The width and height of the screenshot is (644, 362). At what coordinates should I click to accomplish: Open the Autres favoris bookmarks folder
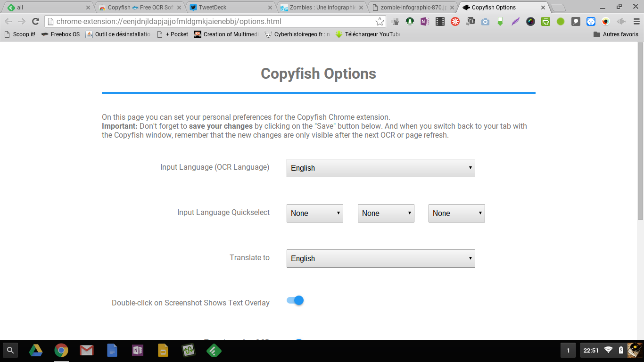pyautogui.click(x=616, y=34)
